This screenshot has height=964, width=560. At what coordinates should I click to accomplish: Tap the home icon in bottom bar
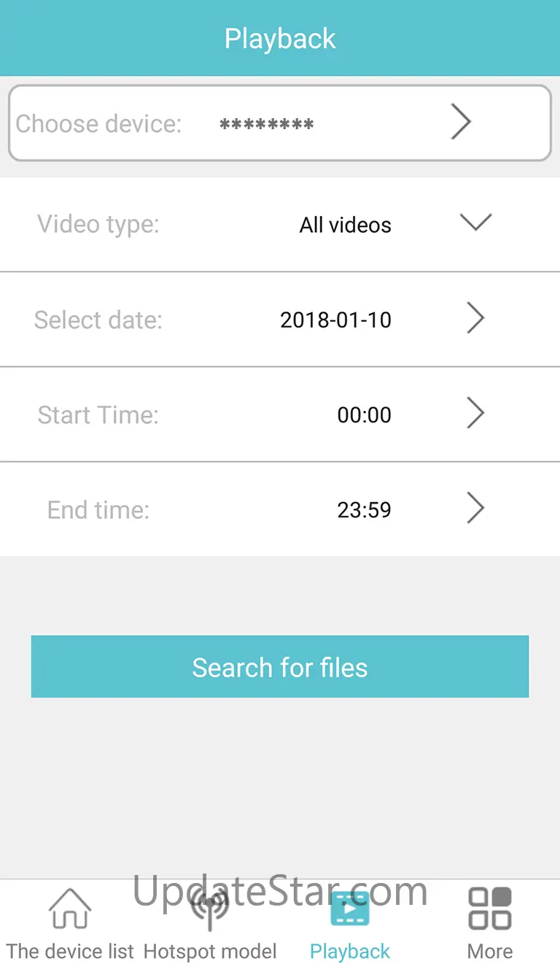point(70,909)
